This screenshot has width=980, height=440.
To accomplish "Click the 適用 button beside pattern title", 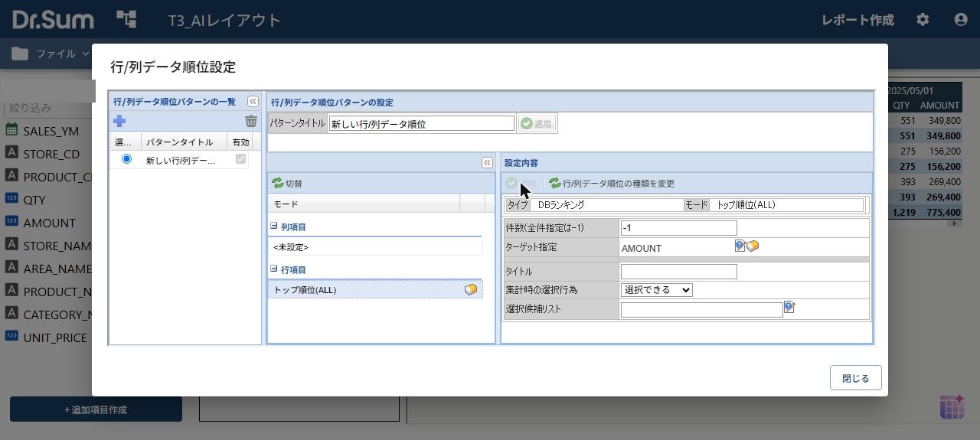I will (537, 123).
